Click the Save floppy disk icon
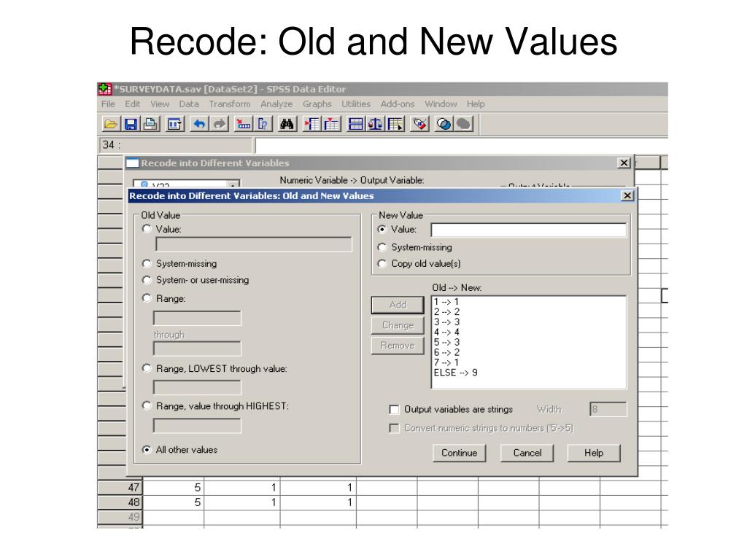The width and height of the screenshot is (747, 560). (130, 124)
